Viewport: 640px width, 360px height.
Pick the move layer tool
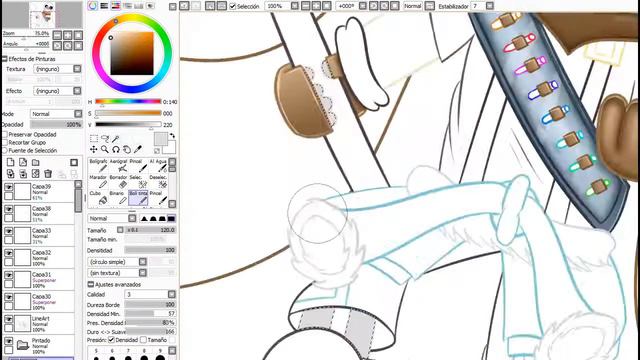click(94, 149)
